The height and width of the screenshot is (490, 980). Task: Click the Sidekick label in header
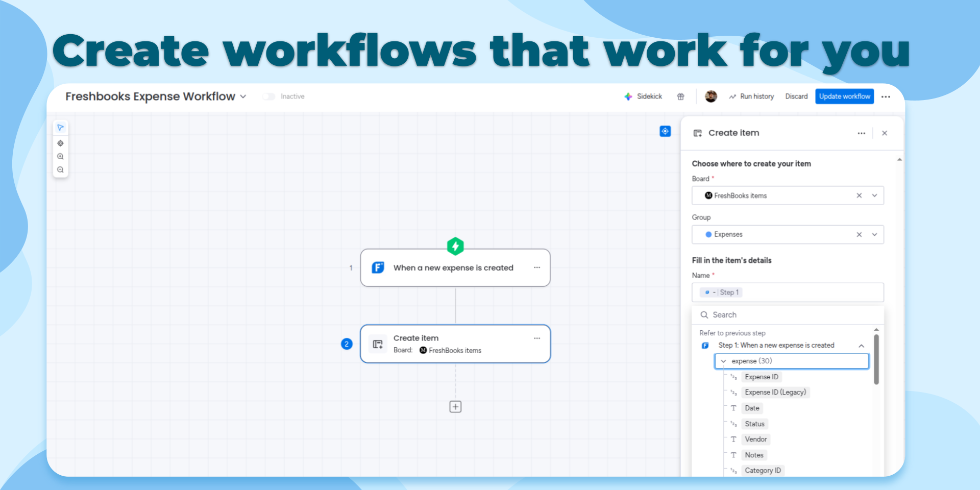click(x=649, y=96)
